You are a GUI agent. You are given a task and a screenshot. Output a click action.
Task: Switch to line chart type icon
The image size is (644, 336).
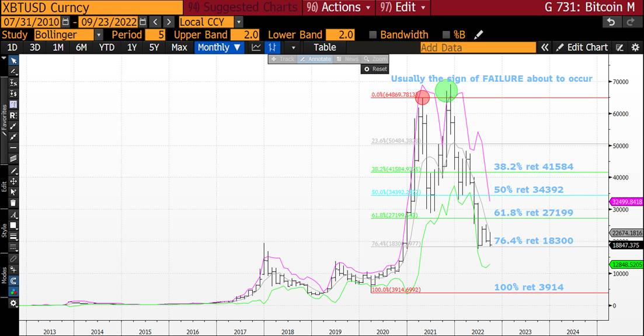coord(256,47)
